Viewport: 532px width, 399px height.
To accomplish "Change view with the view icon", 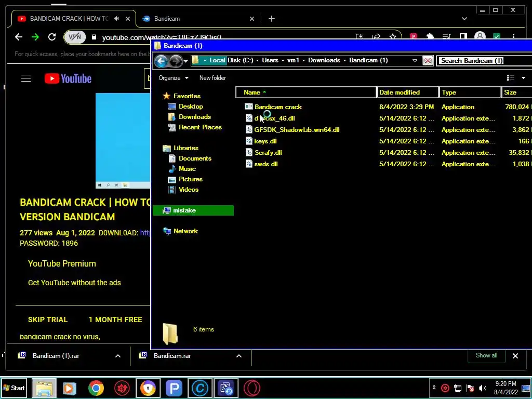I will coord(510,78).
